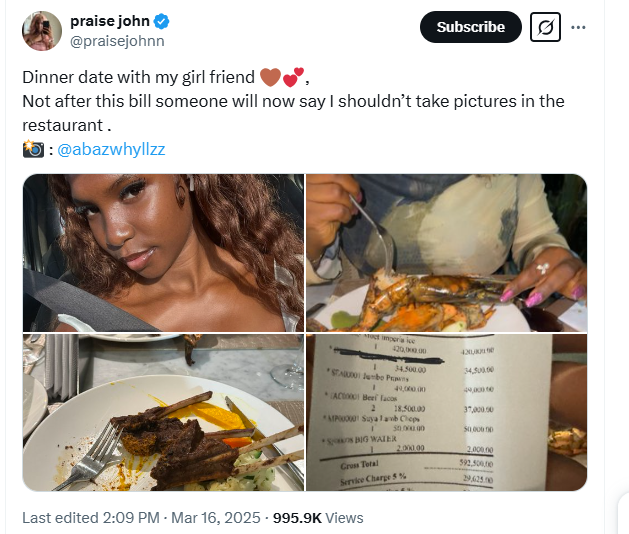The height and width of the screenshot is (534, 629).
Task: Open the @abazwhyllzz mention link
Action: [x=111, y=149]
